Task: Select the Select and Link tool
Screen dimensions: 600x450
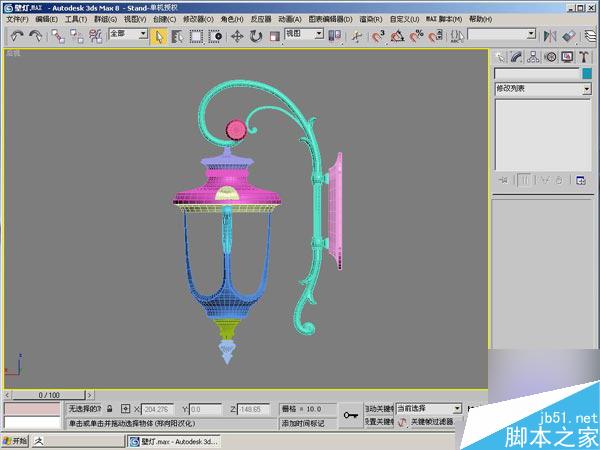Action: point(58,36)
